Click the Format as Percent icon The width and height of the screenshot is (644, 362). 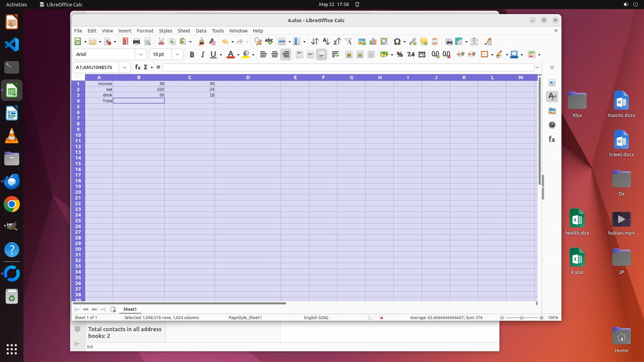399,55
